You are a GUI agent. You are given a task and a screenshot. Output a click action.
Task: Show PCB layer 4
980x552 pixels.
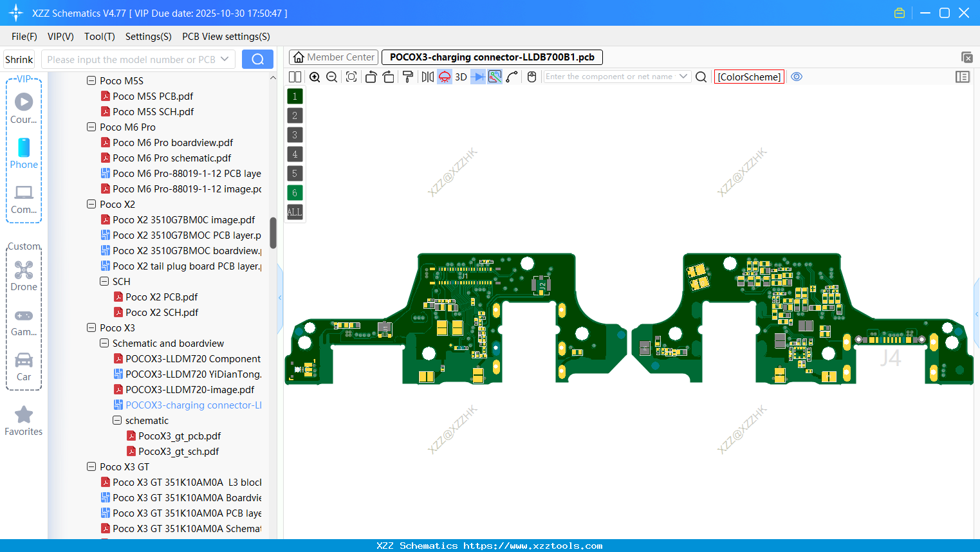295,154
